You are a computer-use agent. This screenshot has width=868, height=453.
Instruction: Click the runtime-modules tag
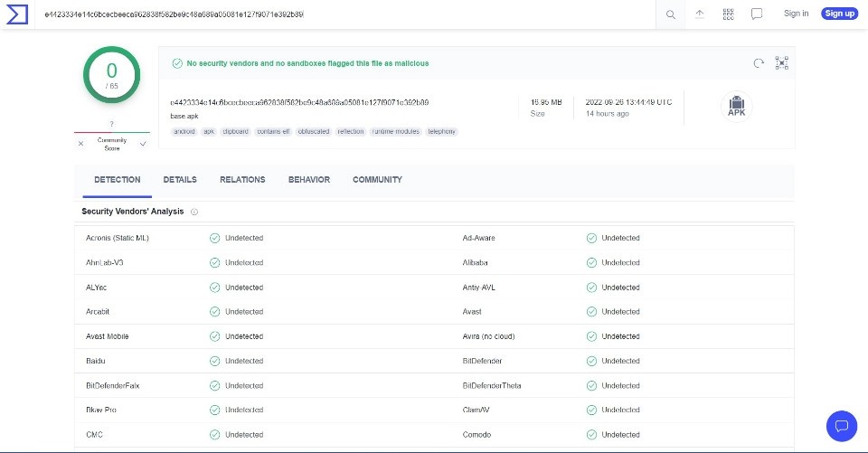click(x=396, y=132)
